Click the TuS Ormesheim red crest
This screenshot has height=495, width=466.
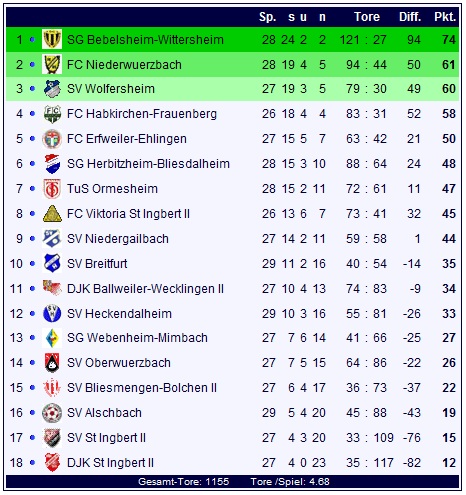(52, 189)
